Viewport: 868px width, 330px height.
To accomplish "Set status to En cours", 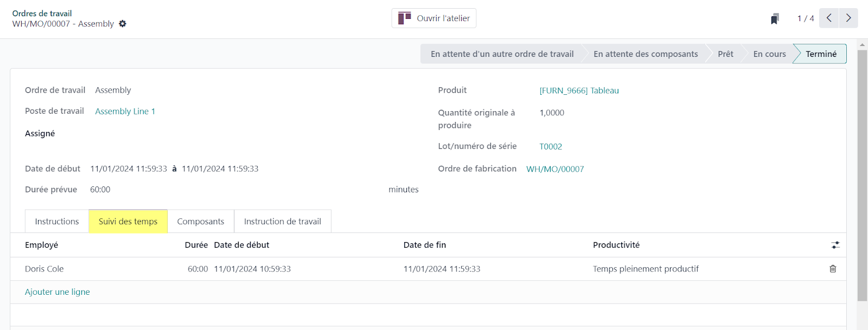I will 769,54.
